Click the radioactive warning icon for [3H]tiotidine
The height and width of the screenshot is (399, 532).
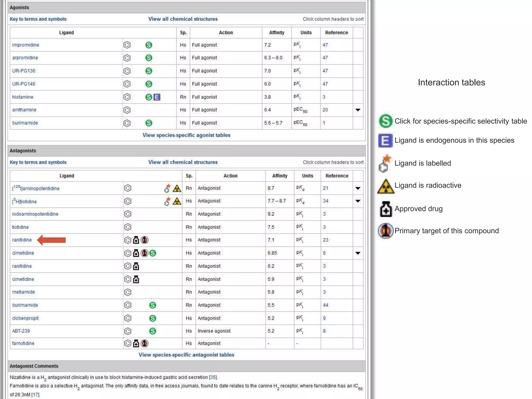(177, 201)
